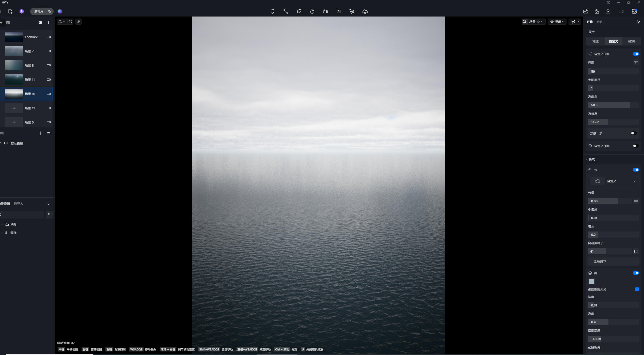Image resolution: width=644 pixels, height=355 pixels.
Task: Uncheck the 强度跟随天光 checkbox
Action: coord(637,289)
